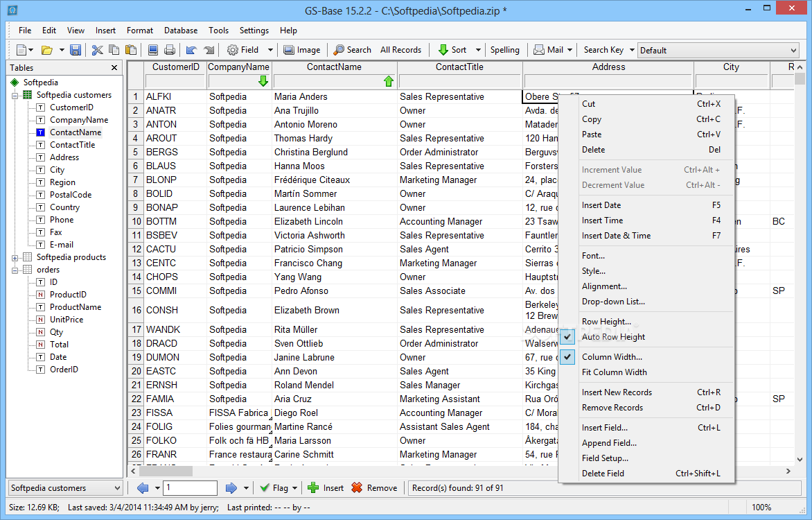Open the Sort dropdown arrow
812x520 pixels.
click(478, 51)
